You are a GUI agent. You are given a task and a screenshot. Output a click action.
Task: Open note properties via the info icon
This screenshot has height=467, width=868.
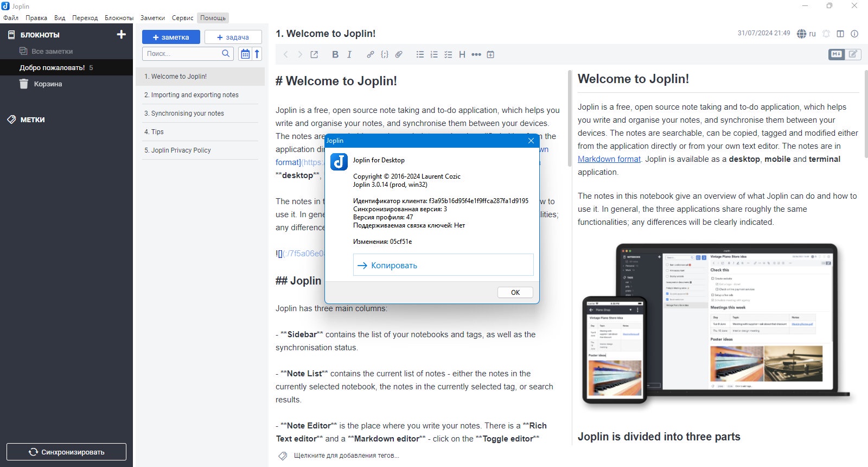click(x=854, y=34)
